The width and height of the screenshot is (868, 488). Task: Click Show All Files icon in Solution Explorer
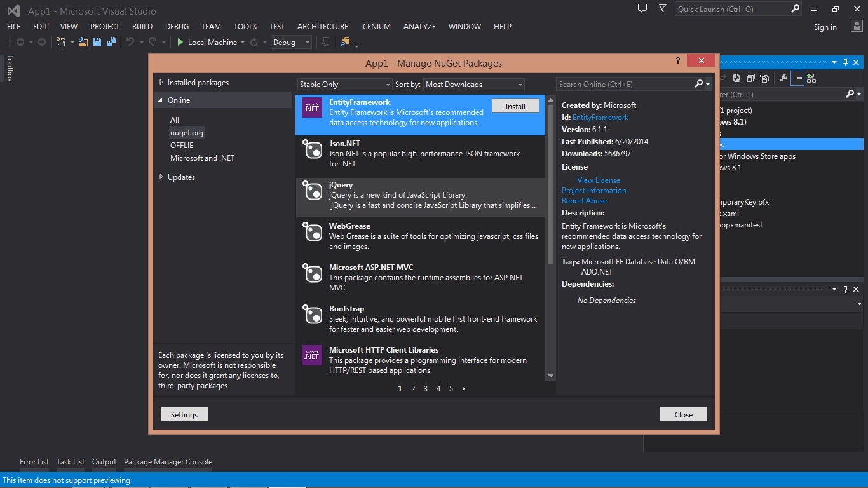coord(764,78)
